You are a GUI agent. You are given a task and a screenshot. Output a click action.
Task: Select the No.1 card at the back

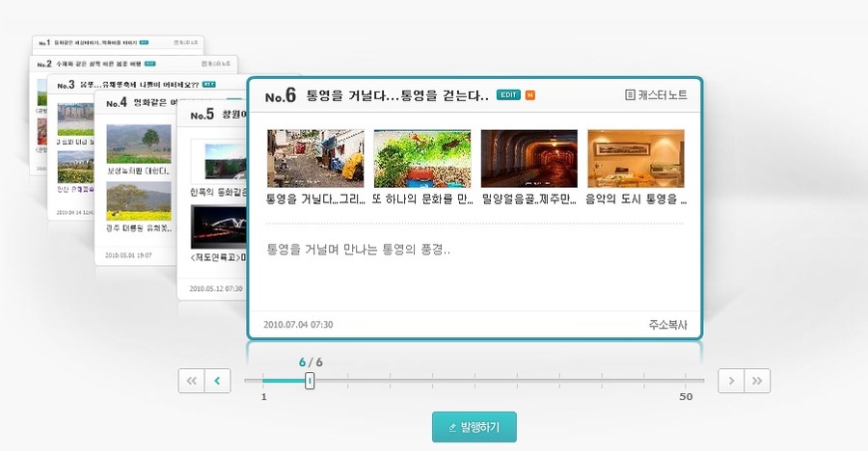point(96,43)
